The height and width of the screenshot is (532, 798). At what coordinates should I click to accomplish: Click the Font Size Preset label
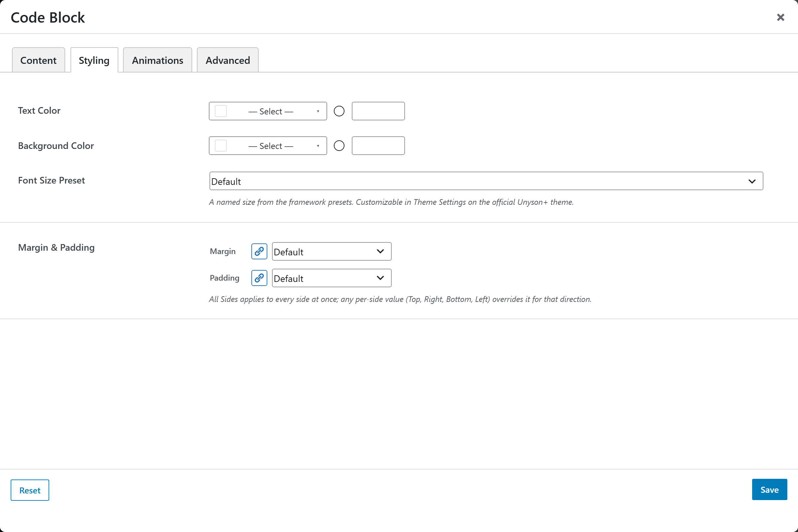(52, 180)
